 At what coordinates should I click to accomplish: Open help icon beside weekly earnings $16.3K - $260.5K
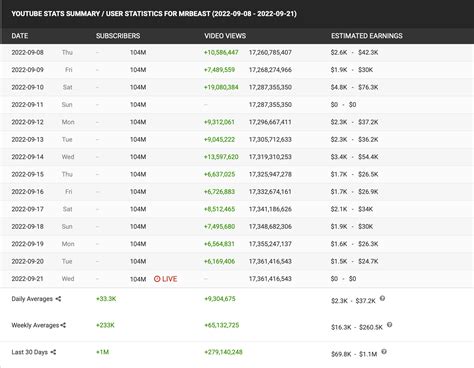(389, 325)
